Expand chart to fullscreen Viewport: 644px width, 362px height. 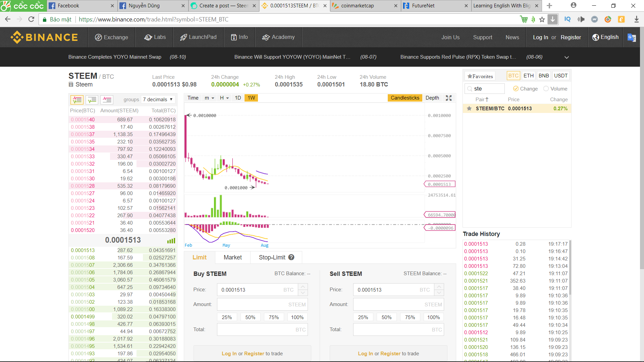tap(449, 98)
